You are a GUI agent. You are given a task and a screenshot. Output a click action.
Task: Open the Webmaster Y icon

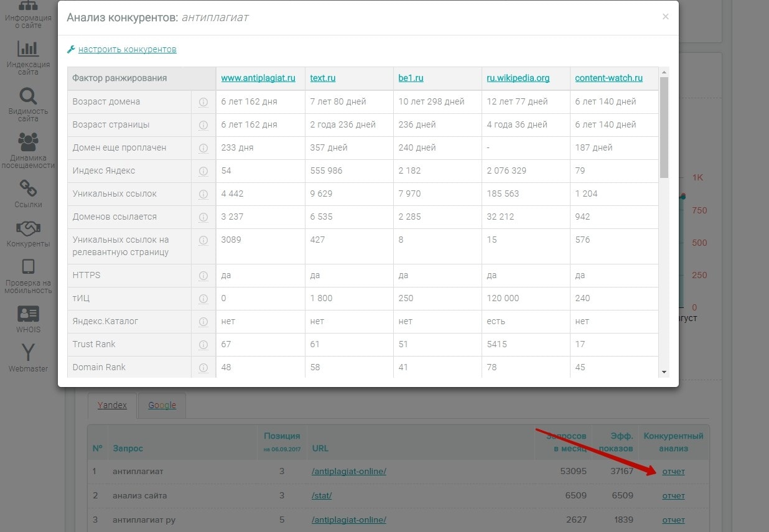coord(28,352)
